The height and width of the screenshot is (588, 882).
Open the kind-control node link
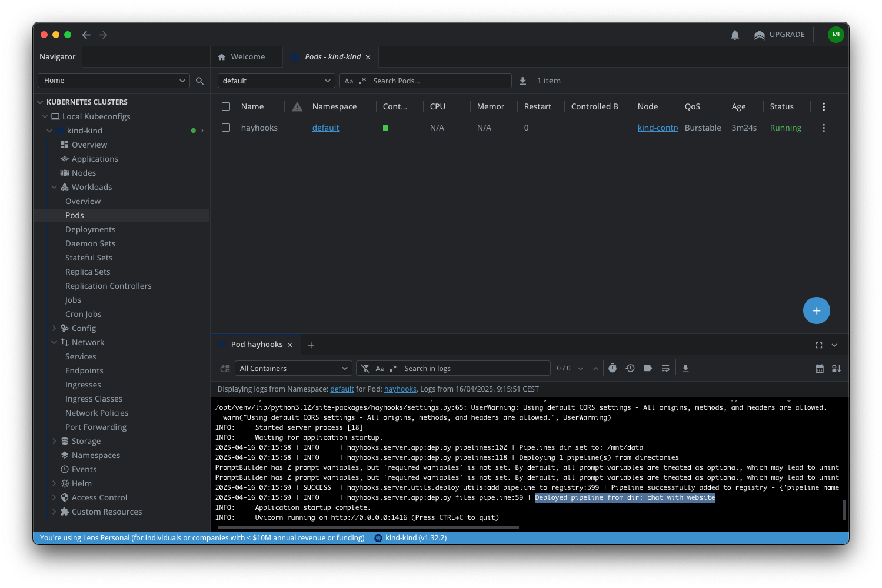(657, 128)
